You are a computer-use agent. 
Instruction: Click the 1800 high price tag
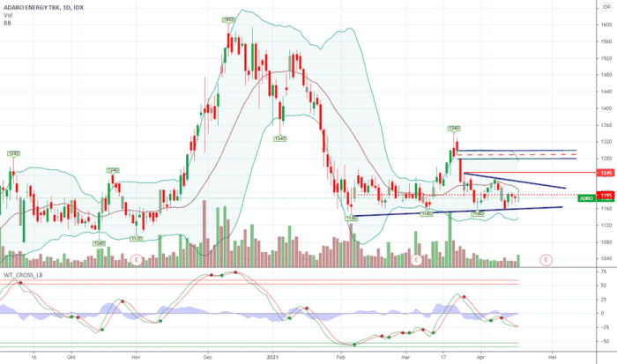tap(228, 19)
